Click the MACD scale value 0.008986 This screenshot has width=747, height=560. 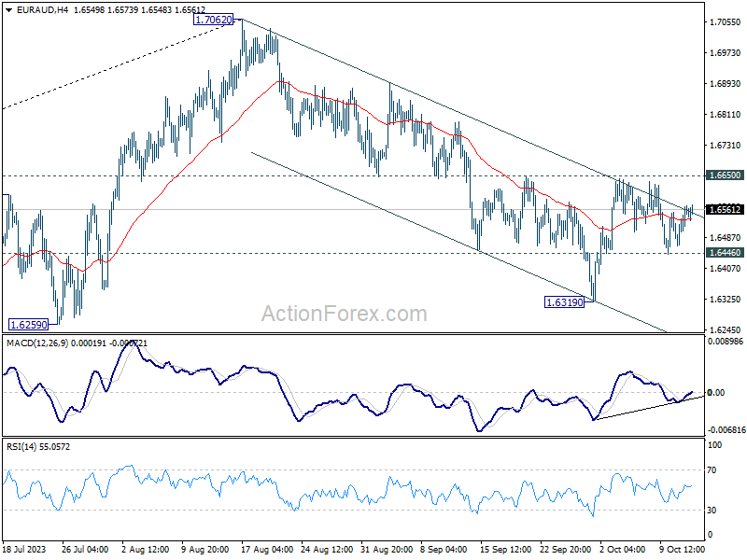tap(726, 341)
